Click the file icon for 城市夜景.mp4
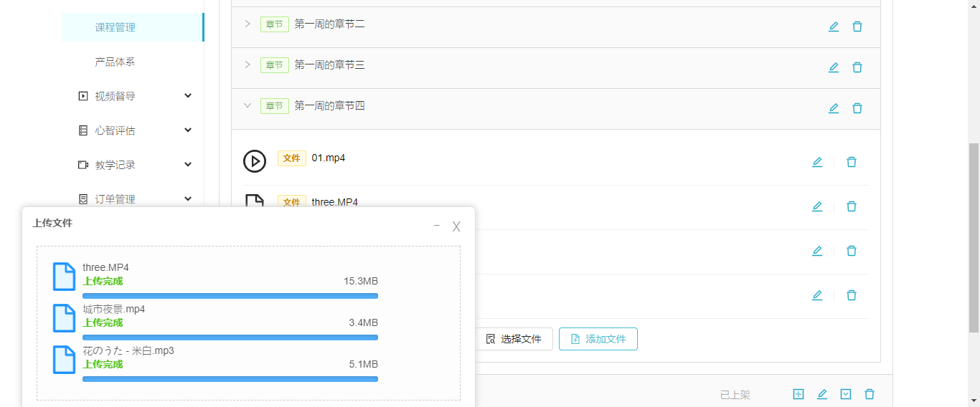 (65, 318)
